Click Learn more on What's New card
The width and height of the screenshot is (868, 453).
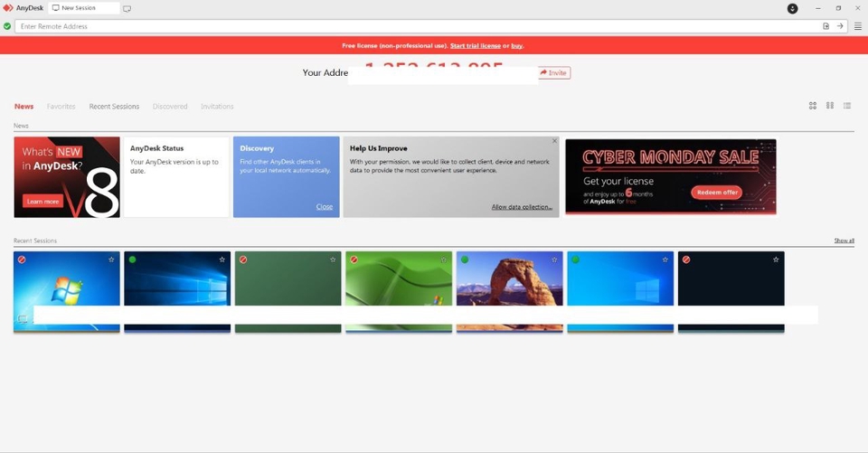43,201
